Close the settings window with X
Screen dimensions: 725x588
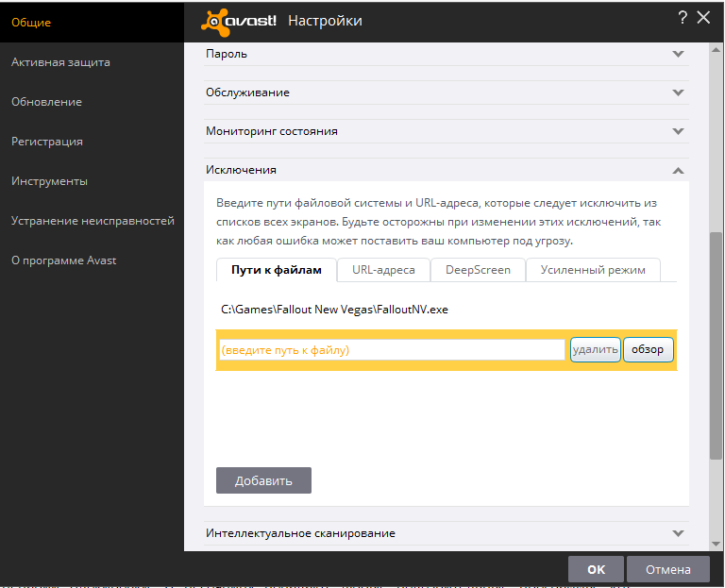(x=703, y=18)
